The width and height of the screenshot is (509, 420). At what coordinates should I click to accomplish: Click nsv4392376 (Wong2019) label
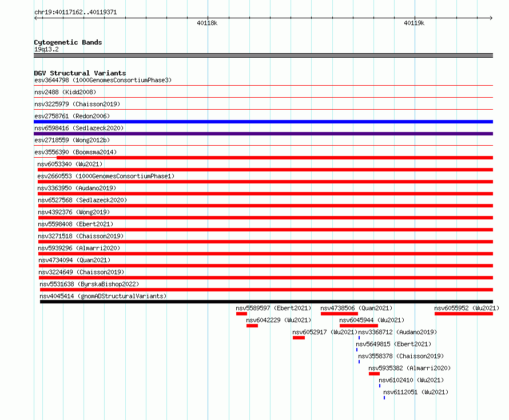pyautogui.click(x=74, y=212)
